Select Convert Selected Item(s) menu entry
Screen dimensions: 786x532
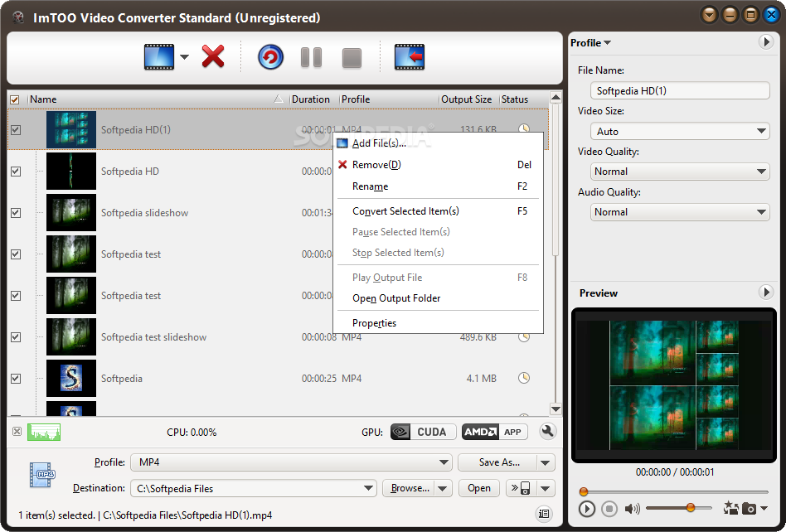tap(438, 211)
